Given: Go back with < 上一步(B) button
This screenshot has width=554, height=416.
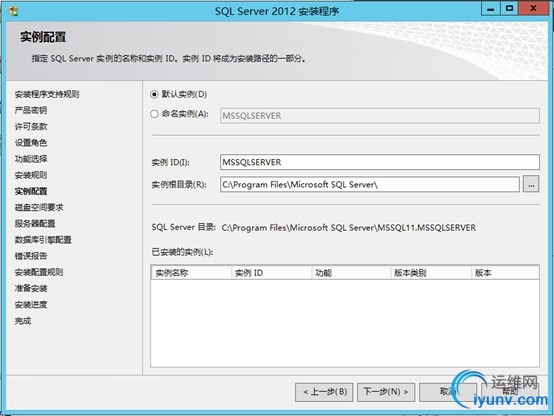Looking at the screenshot, I should pos(324,392).
